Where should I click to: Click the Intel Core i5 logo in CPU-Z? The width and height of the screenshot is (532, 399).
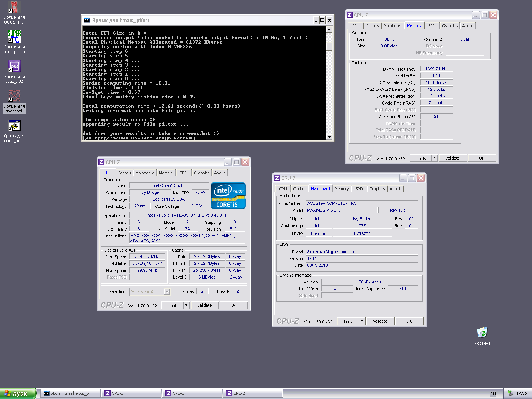pos(228,196)
